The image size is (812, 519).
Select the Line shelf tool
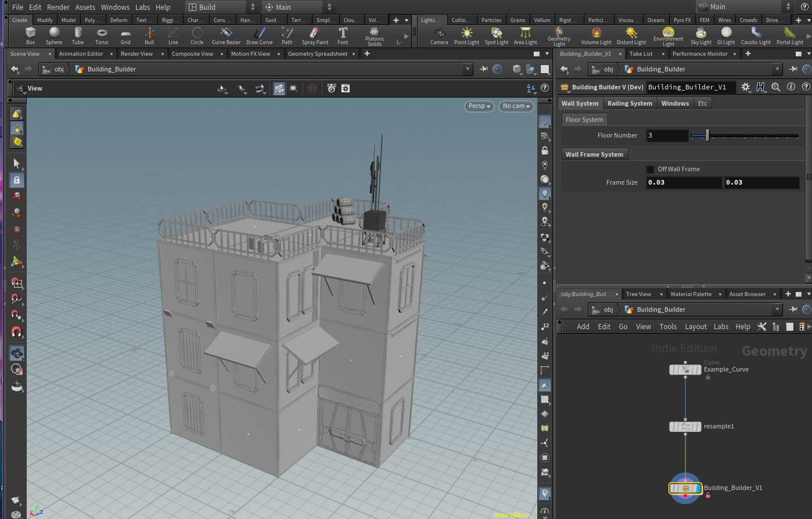click(x=173, y=36)
